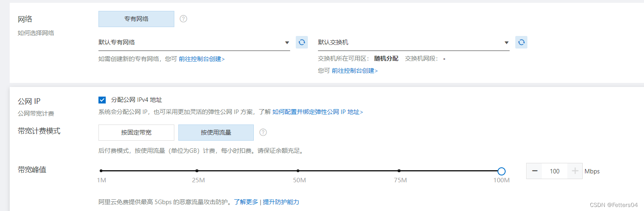Choose 按使用流量 billing mode
The width and height of the screenshot is (644, 211).
(216, 133)
